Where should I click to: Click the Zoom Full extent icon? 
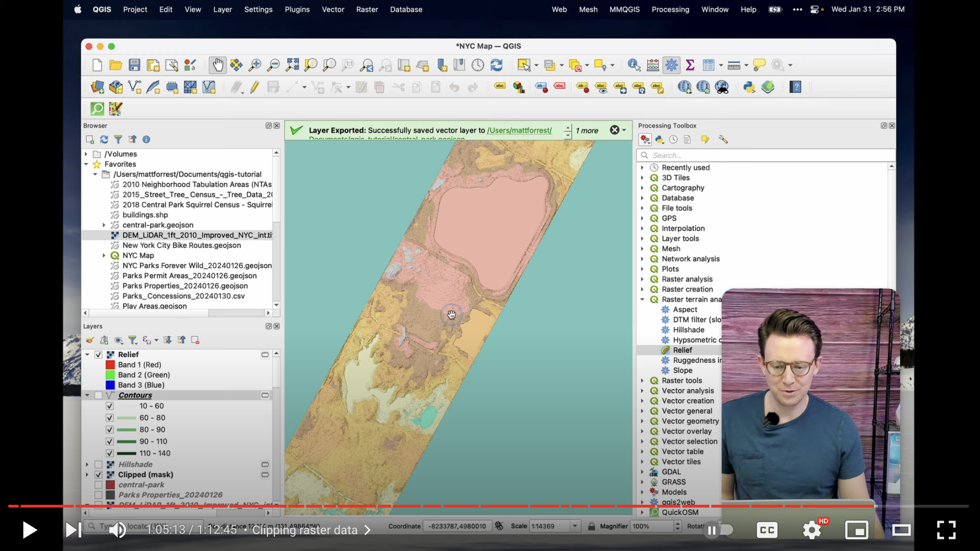coord(292,65)
